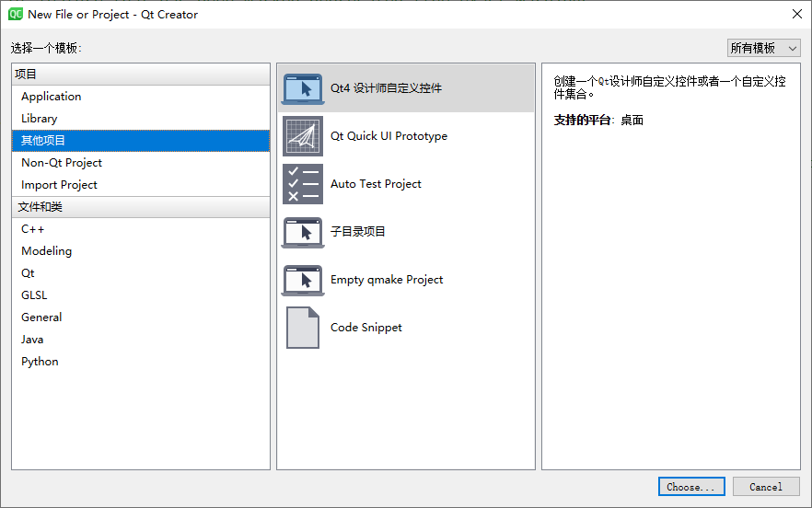812x508 pixels.
Task: Click the 项目 section header
Action: pyautogui.click(x=141, y=75)
